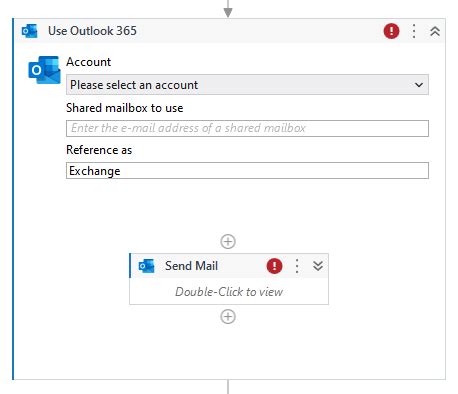Expand the Send Mail activity with double chevron
This screenshot has width=458, height=394.
[x=318, y=266]
